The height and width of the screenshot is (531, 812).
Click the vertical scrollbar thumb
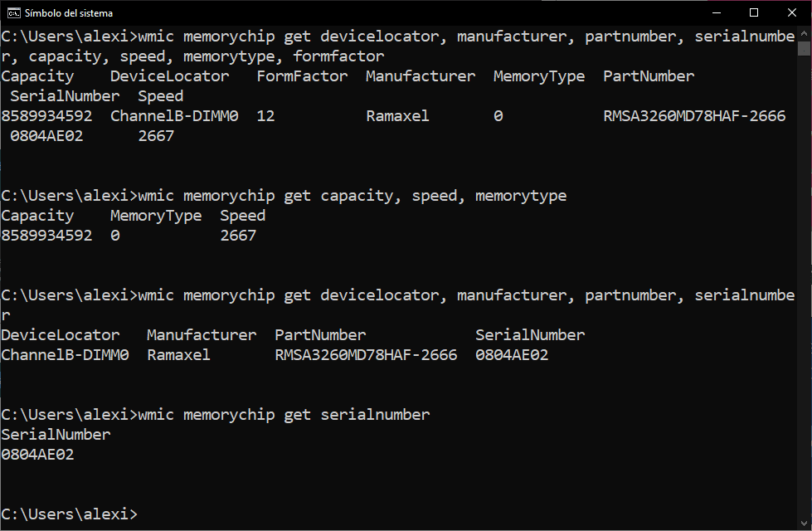click(x=804, y=48)
